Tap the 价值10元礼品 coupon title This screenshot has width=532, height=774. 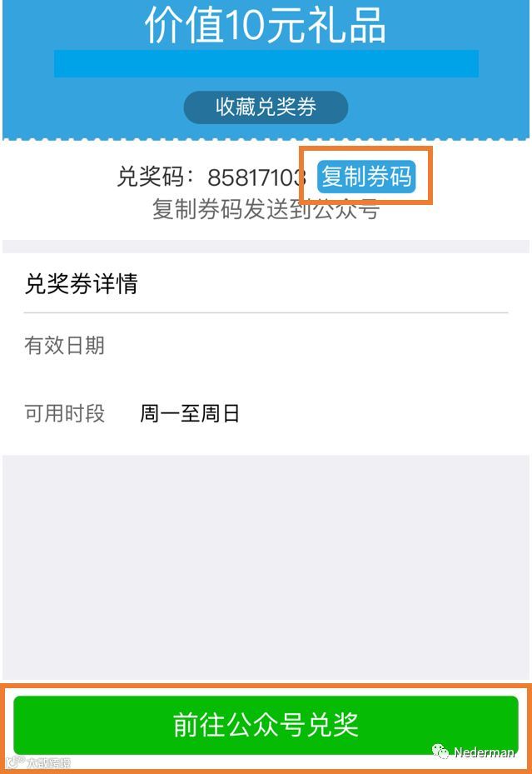(x=266, y=25)
